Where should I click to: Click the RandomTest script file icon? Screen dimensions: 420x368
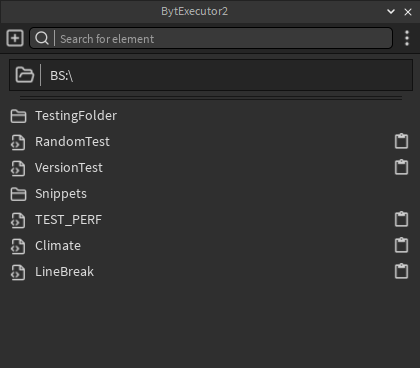[x=18, y=142]
